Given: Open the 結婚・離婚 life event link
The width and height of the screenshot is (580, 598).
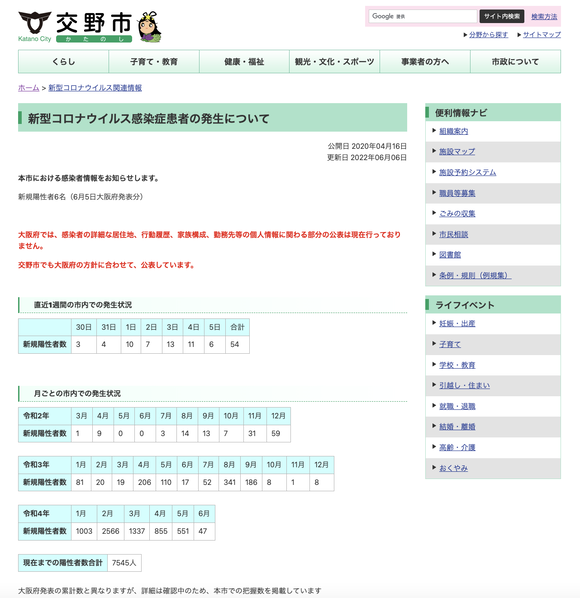Looking at the screenshot, I should [457, 426].
